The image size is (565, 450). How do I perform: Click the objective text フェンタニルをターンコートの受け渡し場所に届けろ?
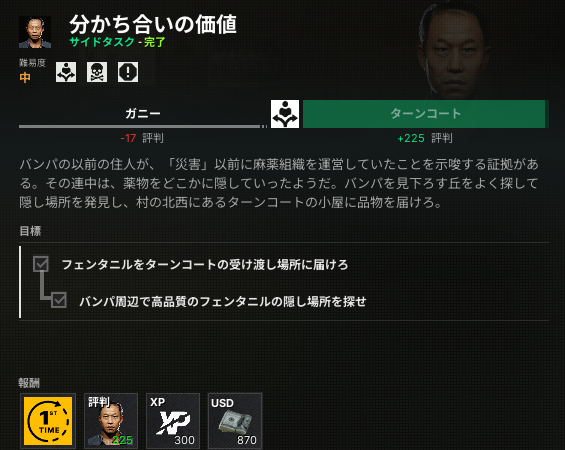205,265
